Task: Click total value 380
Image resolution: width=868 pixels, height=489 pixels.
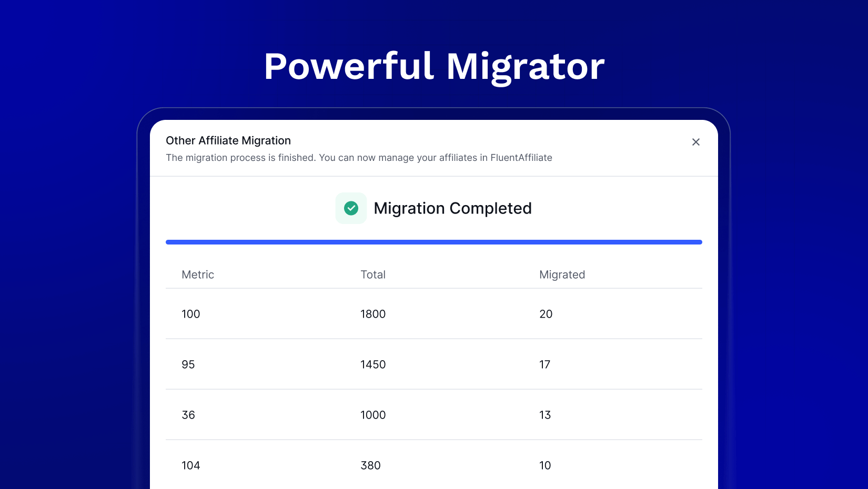Action: (370, 465)
